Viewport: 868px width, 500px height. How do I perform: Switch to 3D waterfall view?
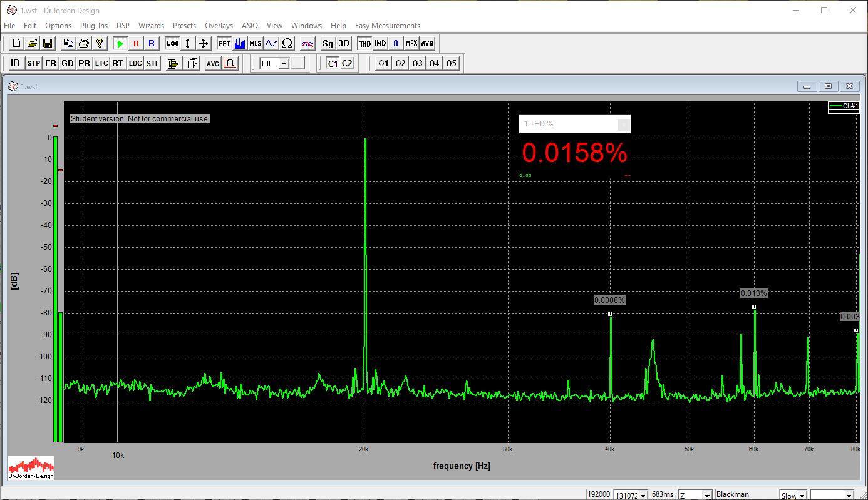(x=344, y=43)
